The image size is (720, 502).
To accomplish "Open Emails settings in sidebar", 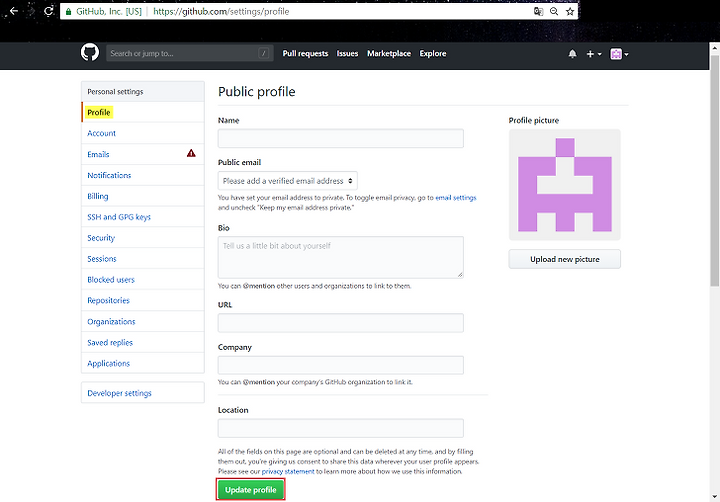I will (143, 154).
